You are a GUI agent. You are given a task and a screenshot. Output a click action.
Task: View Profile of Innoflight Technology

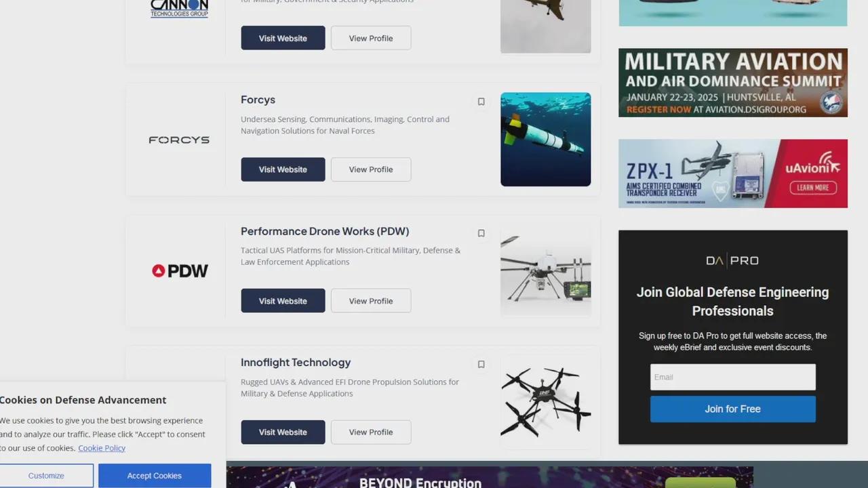[371, 432]
